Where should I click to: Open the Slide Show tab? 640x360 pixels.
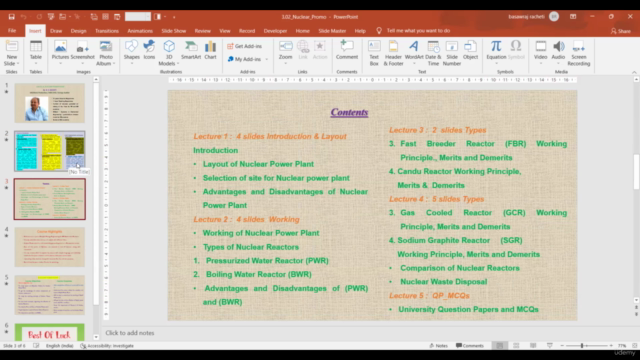point(173,31)
